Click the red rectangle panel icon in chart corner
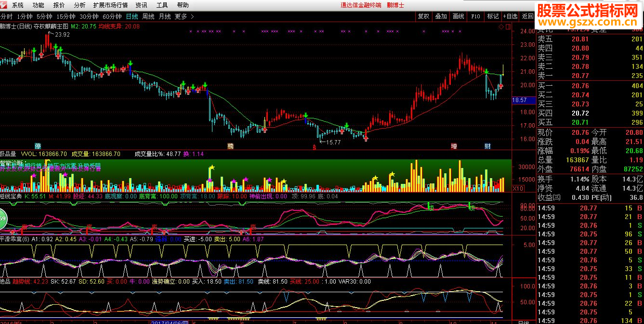This screenshot has width=644, height=324. point(508,27)
